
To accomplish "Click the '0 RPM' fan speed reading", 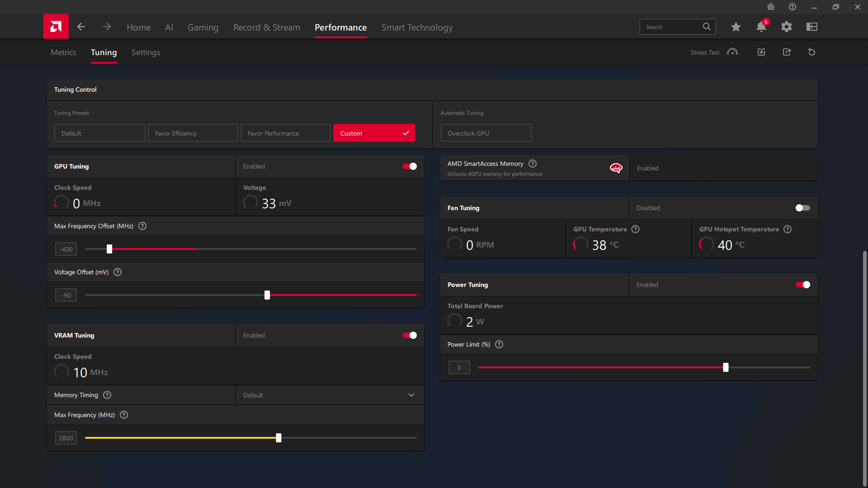I will (480, 245).
